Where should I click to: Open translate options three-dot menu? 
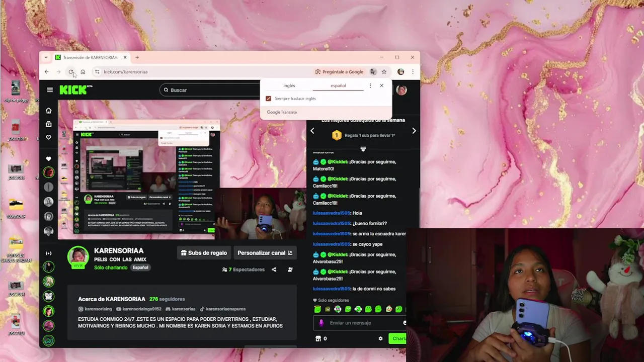(x=370, y=85)
